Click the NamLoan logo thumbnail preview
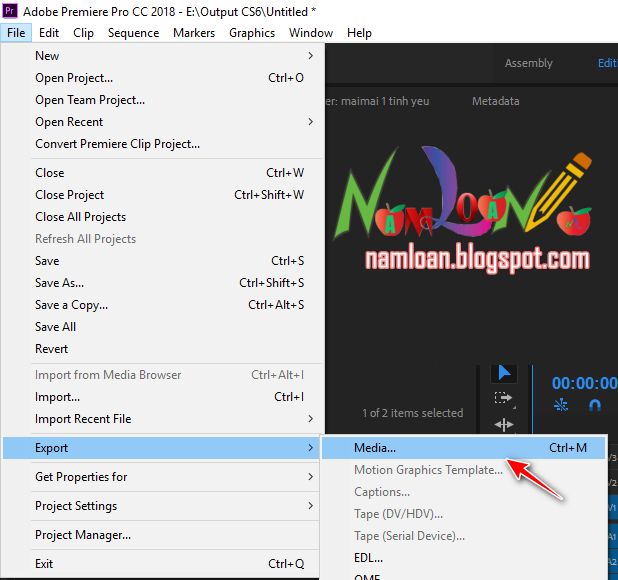Viewport: 618px width, 580px height. pos(463,210)
